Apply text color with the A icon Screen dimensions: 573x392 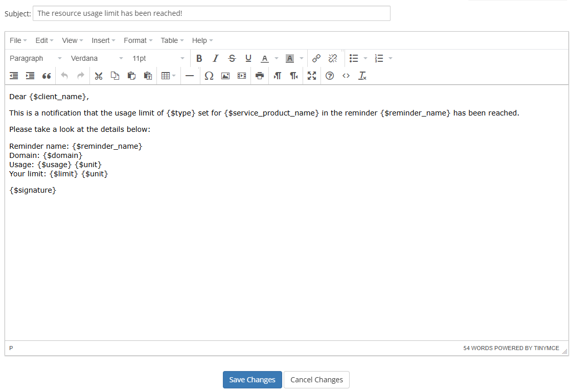point(265,58)
